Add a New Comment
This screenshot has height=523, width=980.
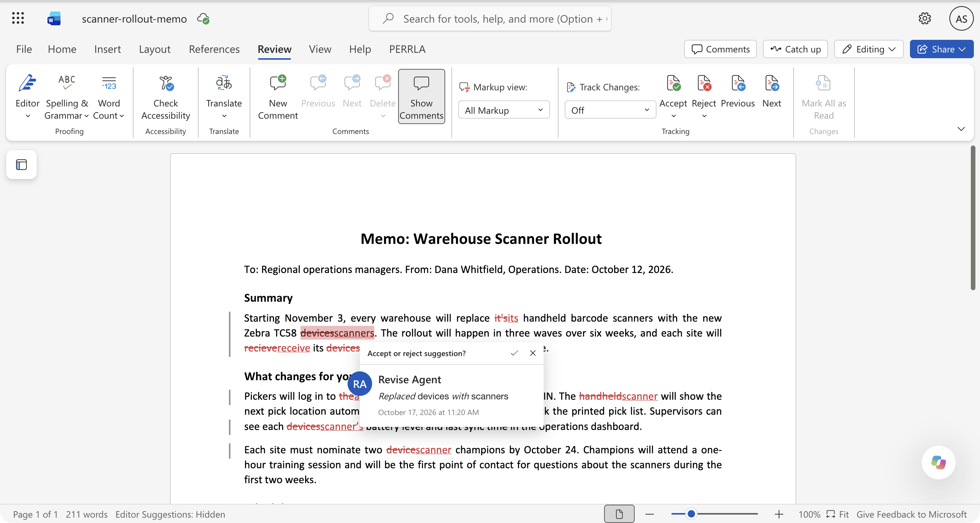click(x=278, y=97)
